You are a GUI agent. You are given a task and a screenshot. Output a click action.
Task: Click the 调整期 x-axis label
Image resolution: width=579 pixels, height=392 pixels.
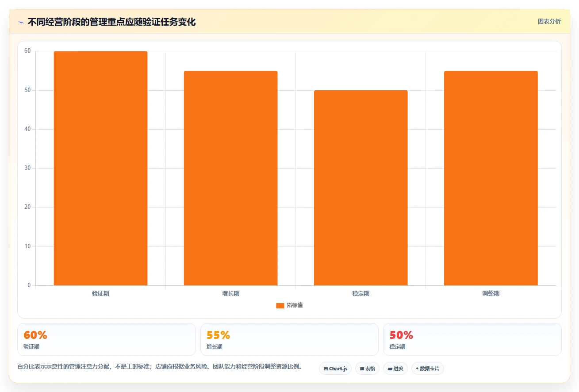[491, 293]
